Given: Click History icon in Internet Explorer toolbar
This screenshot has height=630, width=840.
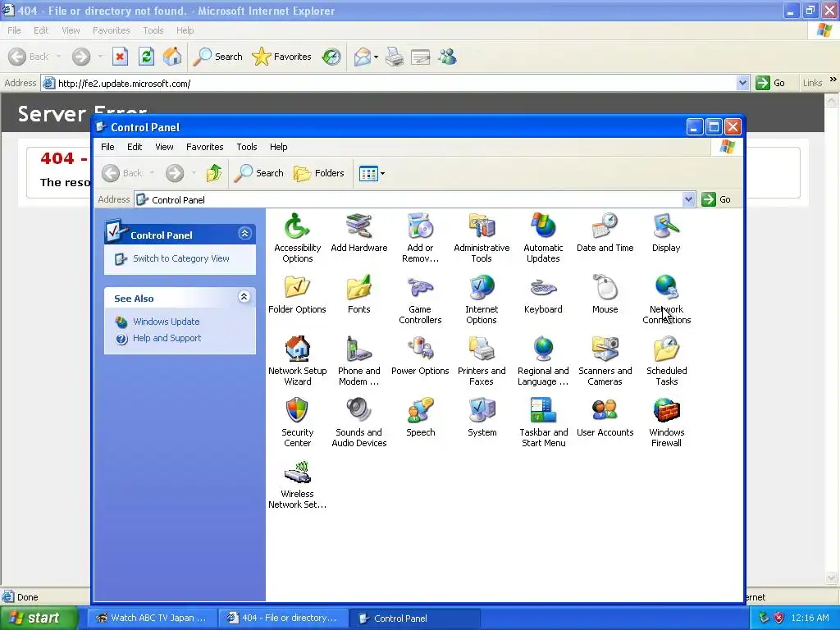Looking at the screenshot, I should [331, 57].
